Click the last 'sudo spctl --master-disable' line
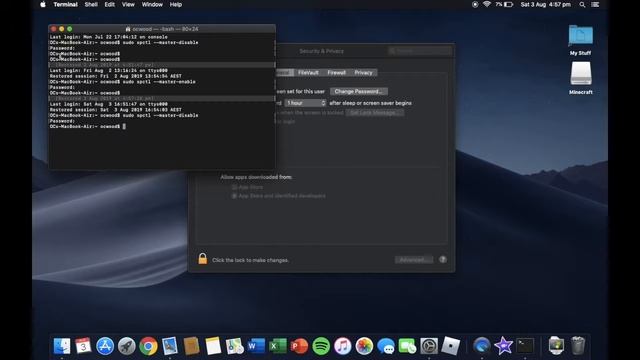The width and height of the screenshot is (640, 360). [124, 116]
